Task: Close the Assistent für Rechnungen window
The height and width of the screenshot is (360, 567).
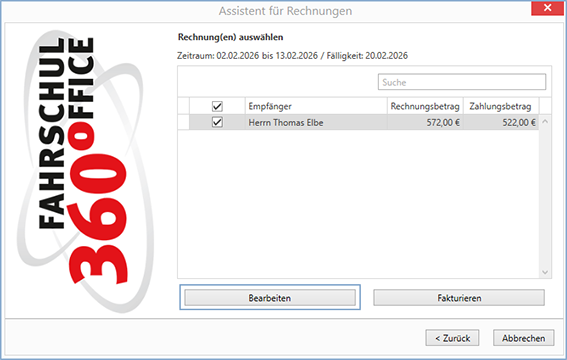Action: 547,8
